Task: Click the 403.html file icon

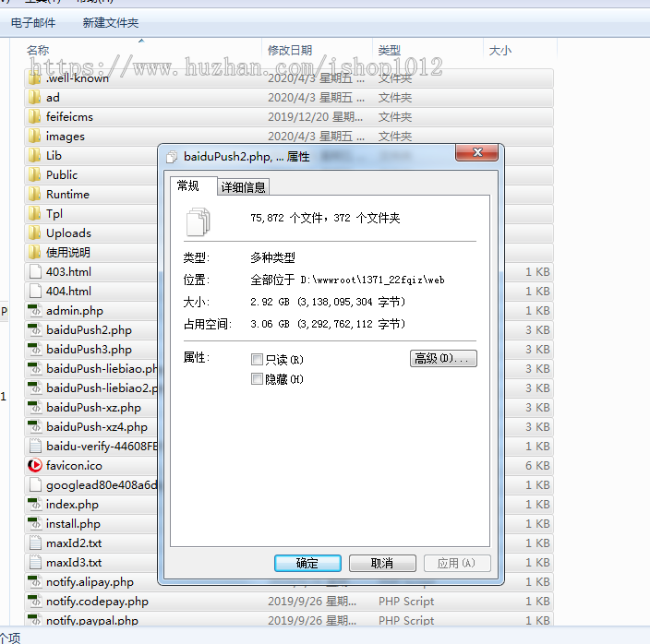Action: tap(35, 272)
